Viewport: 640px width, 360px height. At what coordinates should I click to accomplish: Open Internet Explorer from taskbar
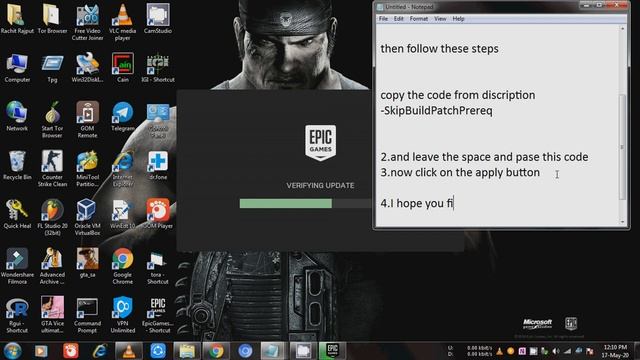pyautogui.click(x=100, y=351)
